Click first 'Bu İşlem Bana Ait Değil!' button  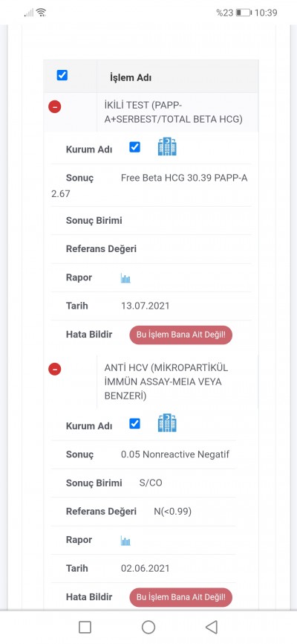(x=181, y=335)
